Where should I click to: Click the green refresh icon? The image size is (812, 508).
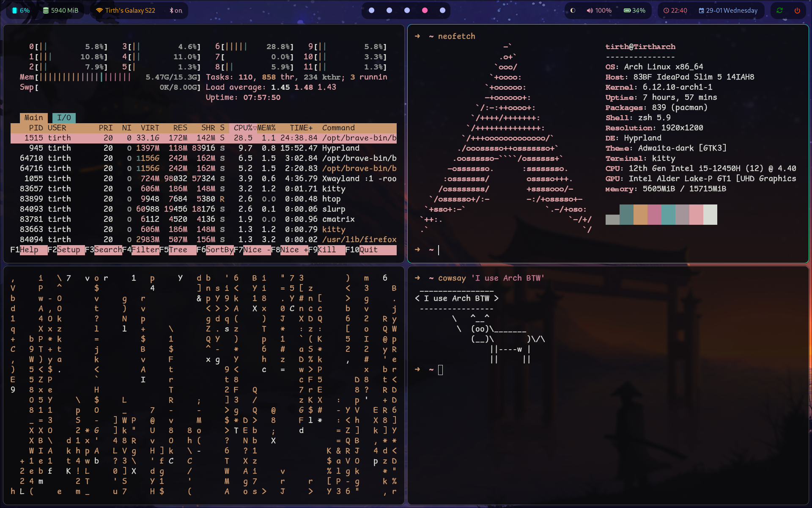coord(779,11)
